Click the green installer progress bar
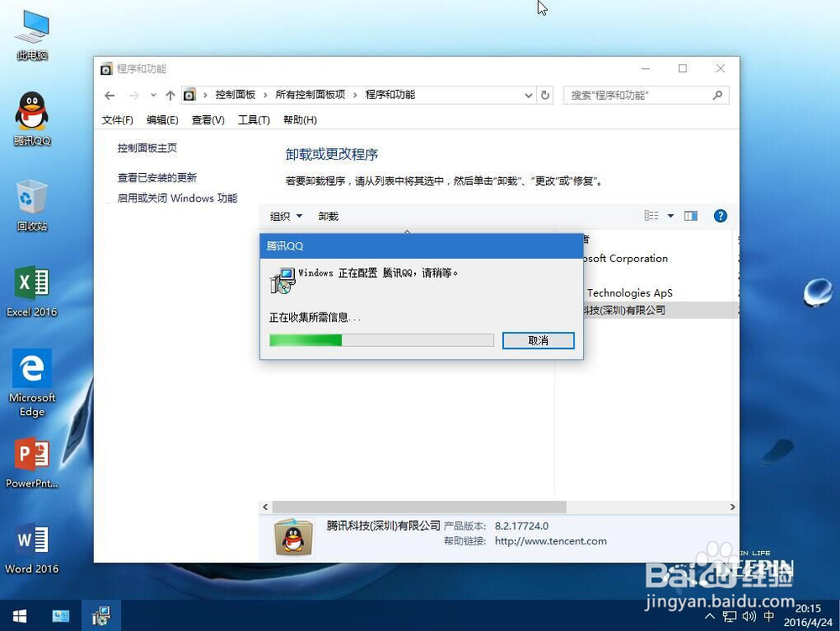The image size is (840, 631). pyautogui.click(x=381, y=340)
